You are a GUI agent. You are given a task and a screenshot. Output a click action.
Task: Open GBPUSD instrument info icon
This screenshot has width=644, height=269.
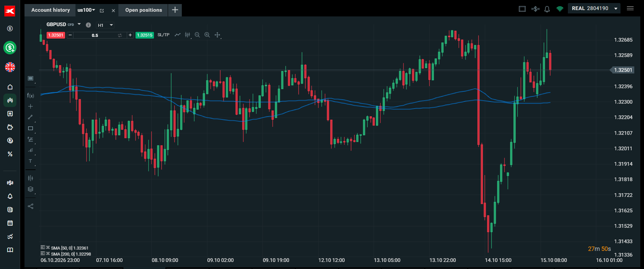click(88, 25)
